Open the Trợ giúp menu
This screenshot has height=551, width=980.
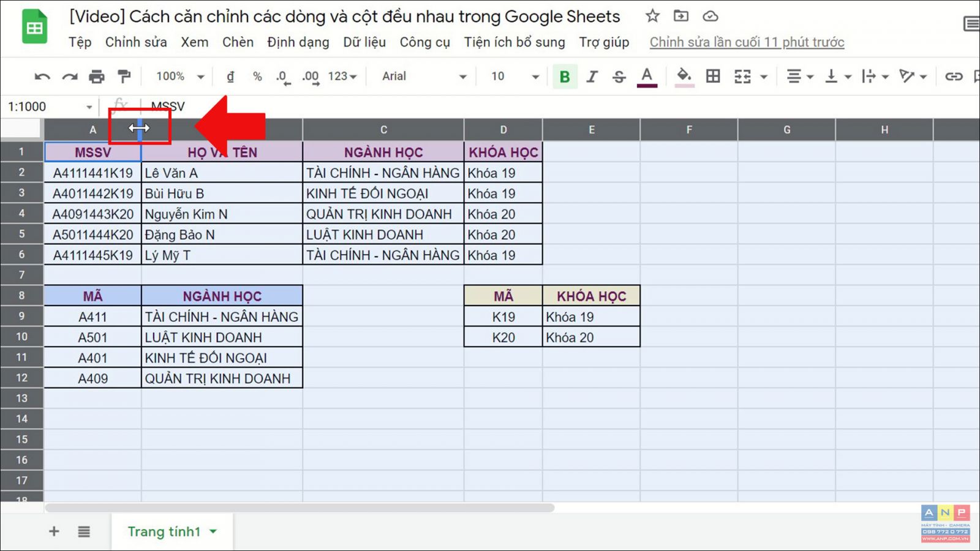pos(604,42)
